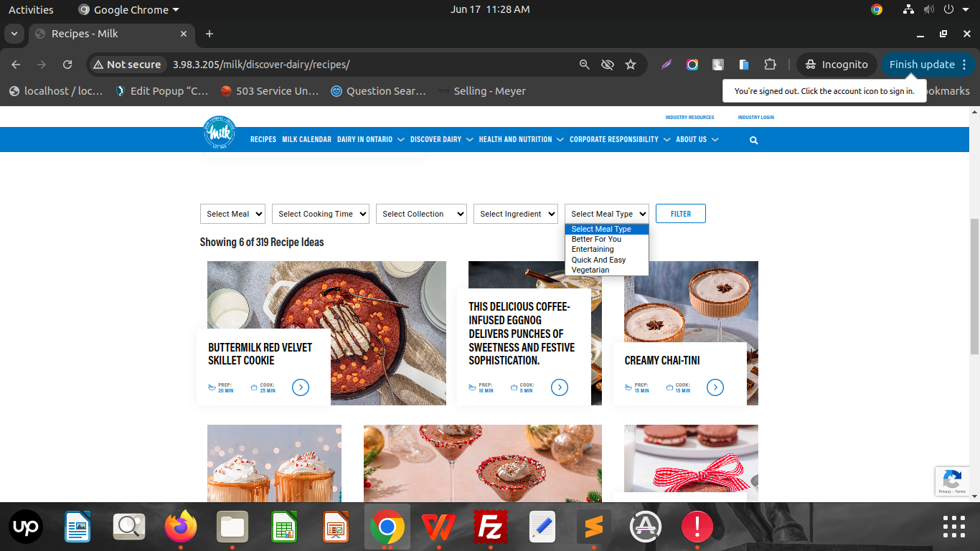980x551 pixels.
Task: Open the Recipes nav link
Action: [263, 140]
